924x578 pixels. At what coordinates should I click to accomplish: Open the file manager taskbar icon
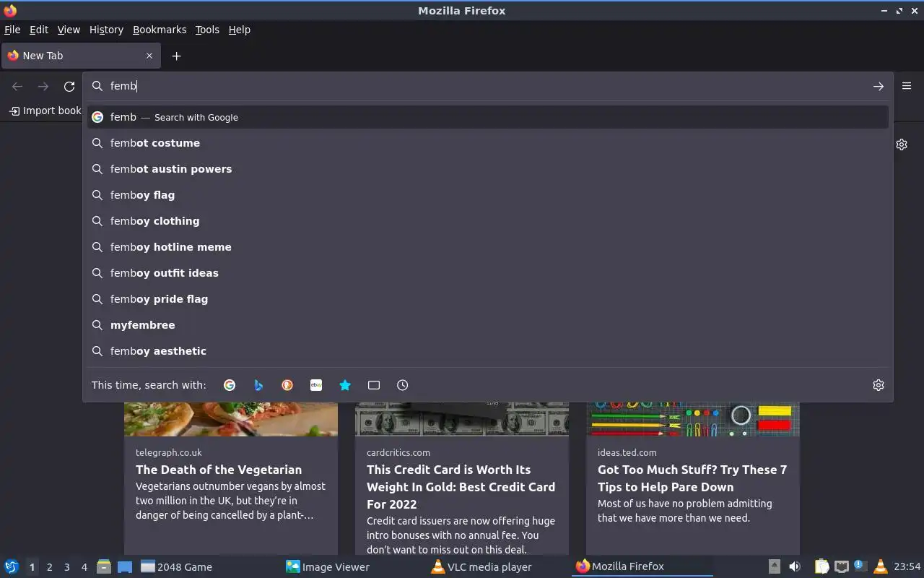point(104,566)
